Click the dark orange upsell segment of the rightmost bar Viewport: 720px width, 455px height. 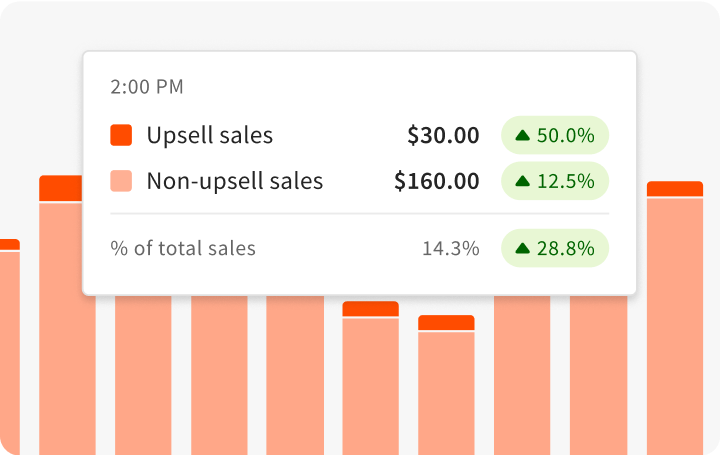tap(675, 189)
